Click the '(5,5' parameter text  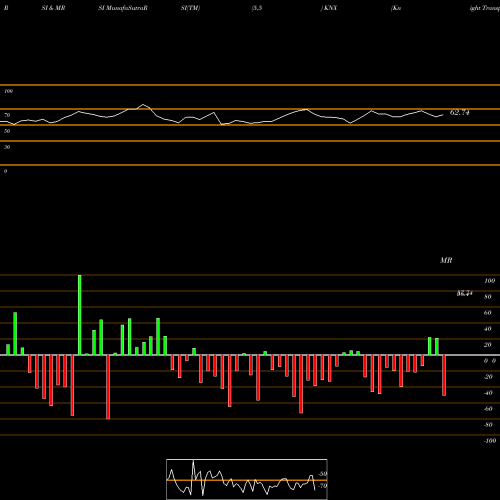pos(257,8)
